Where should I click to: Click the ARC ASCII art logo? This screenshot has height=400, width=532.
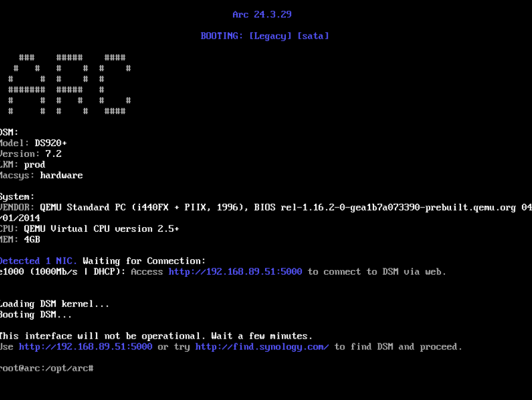69,84
